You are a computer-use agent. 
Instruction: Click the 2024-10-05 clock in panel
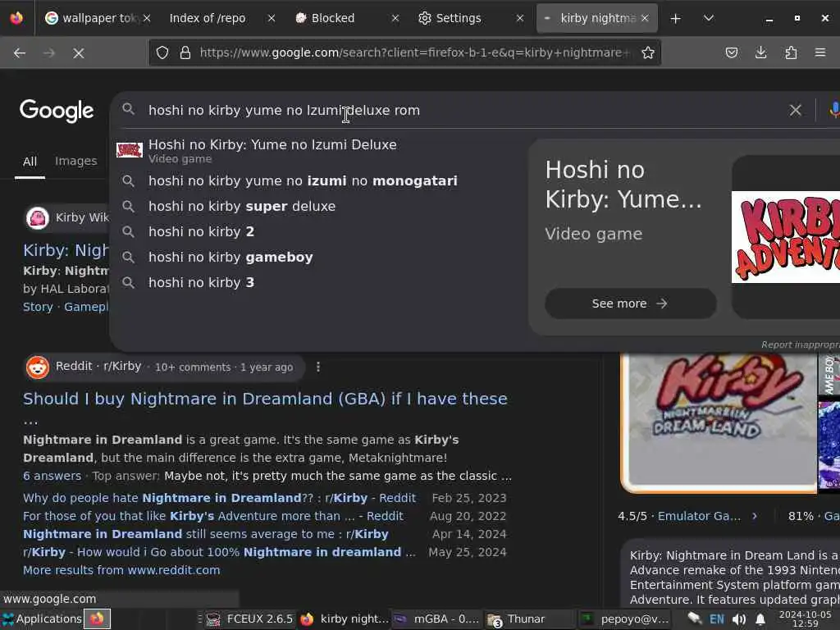click(805, 619)
